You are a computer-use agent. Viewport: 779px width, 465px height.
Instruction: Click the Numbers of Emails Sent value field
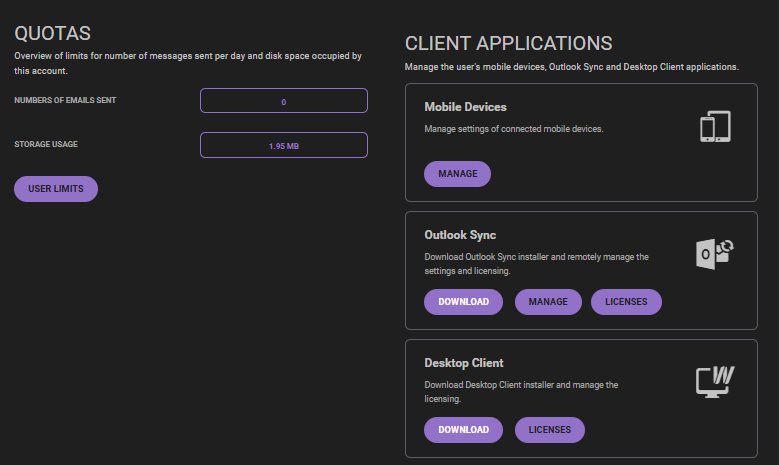[x=284, y=101]
